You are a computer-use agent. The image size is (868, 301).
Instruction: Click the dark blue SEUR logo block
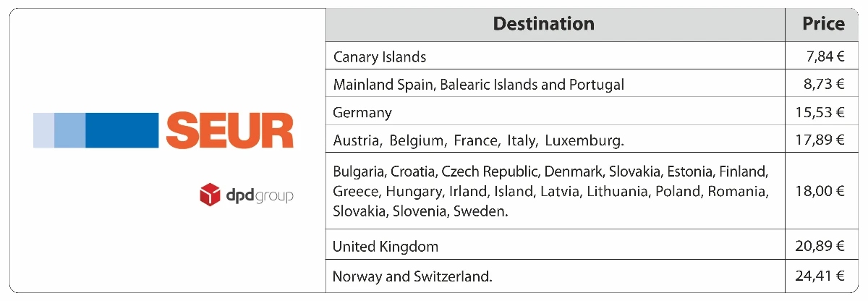[122, 130]
